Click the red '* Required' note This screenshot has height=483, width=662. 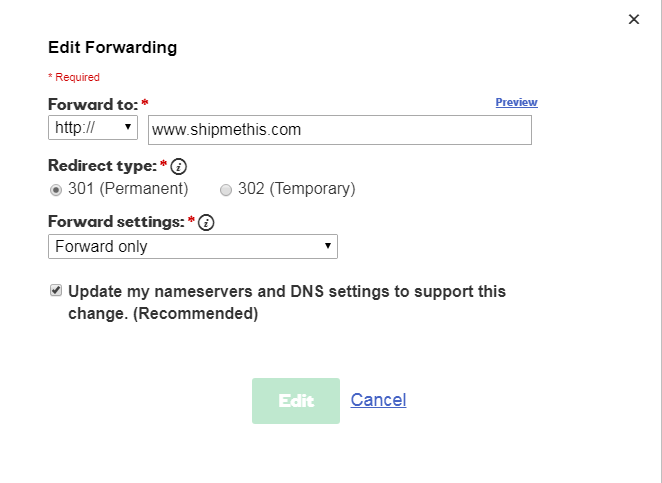pyautogui.click(x=74, y=77)
